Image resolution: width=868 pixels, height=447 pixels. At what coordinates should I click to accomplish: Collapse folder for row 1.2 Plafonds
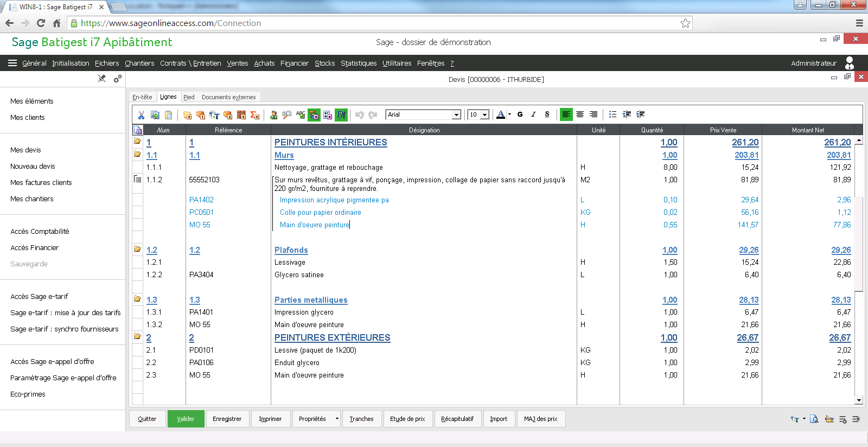(x=138, y=249)
